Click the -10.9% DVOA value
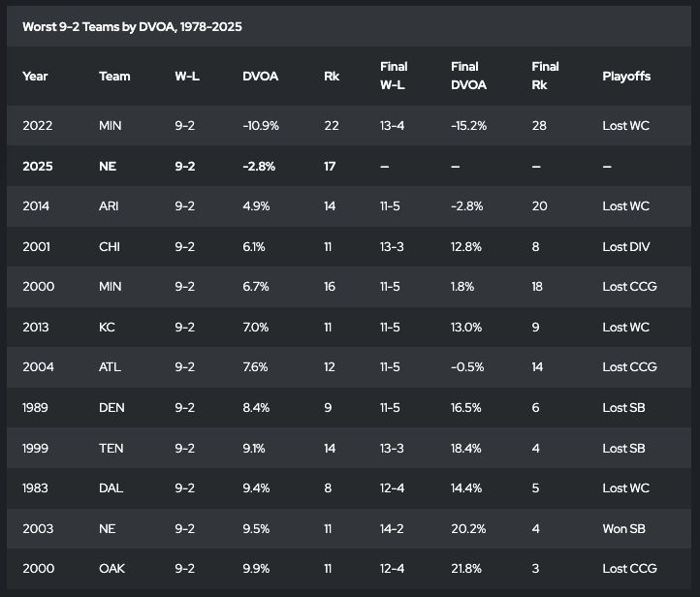Screen dimensions: 700x597 (x=261, y=126)
